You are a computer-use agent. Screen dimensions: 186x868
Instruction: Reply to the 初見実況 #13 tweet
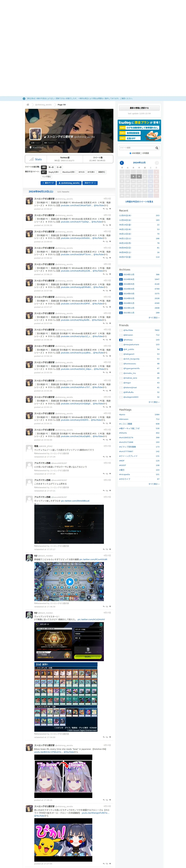104,242
